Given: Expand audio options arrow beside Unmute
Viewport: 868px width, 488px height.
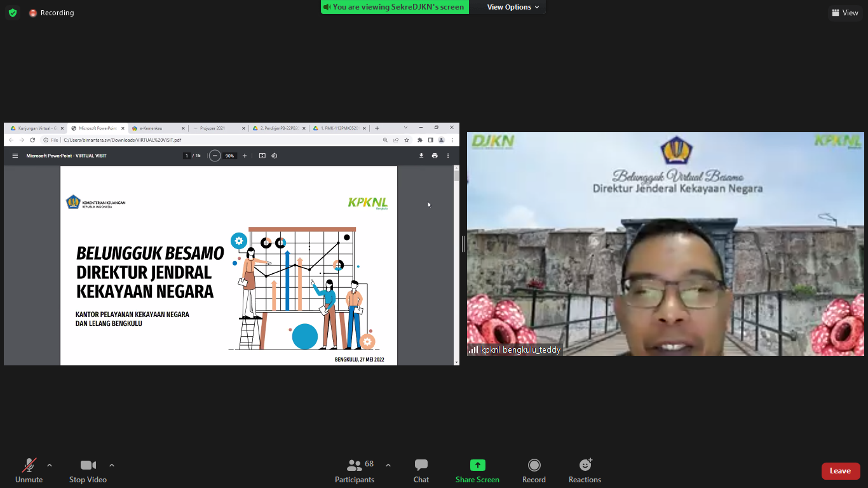Looking at the screenshot, I should [x=50, y=465].
